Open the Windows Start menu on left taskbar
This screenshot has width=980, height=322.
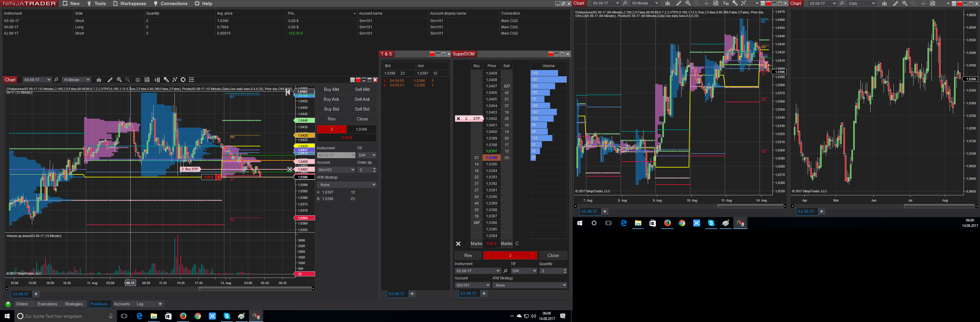7,316
